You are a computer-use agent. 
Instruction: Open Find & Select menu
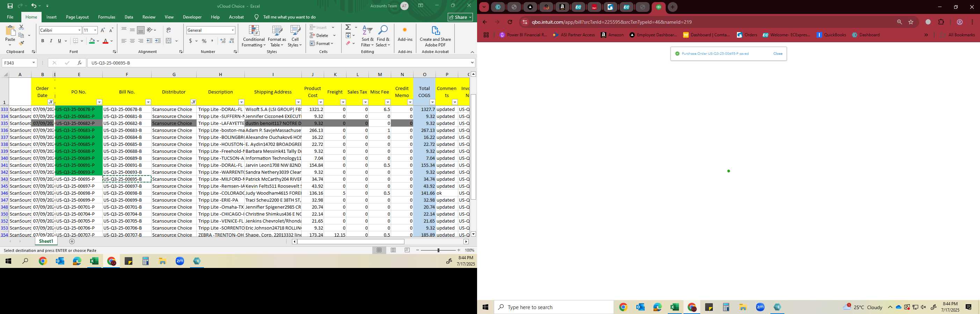tap(383, 36)
